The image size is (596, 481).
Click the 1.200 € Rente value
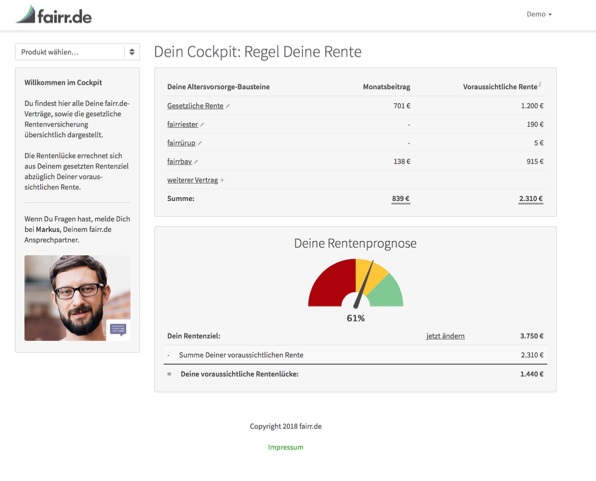click(x=532, y=106)
